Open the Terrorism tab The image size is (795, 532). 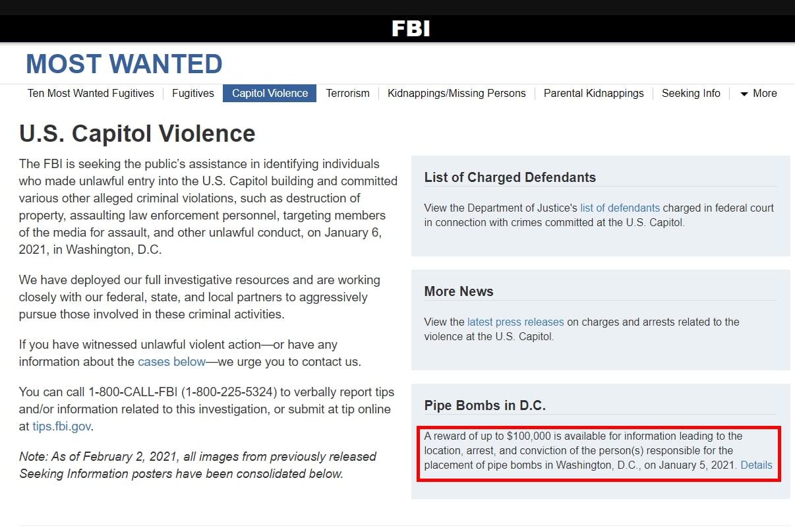click(x=347, y=93)
